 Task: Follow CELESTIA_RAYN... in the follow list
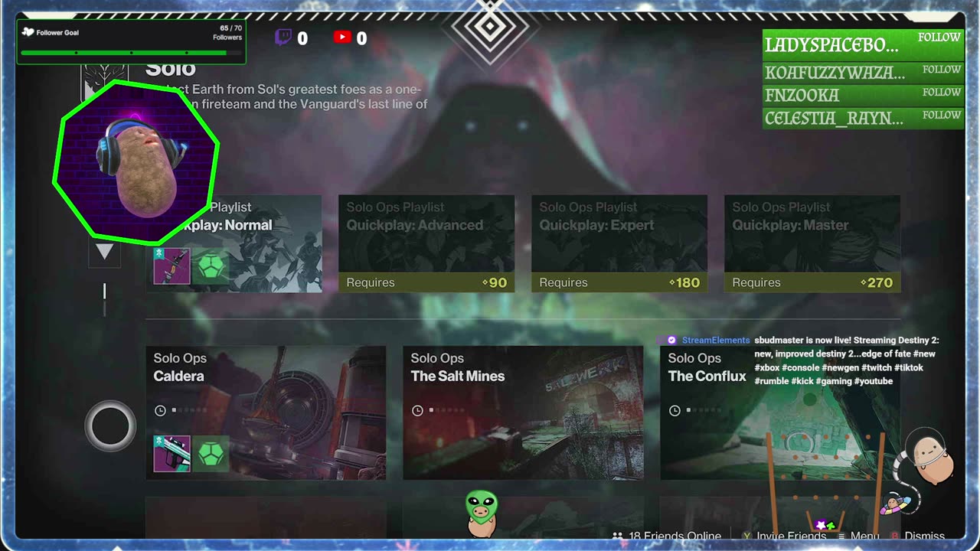pos(863,118)
